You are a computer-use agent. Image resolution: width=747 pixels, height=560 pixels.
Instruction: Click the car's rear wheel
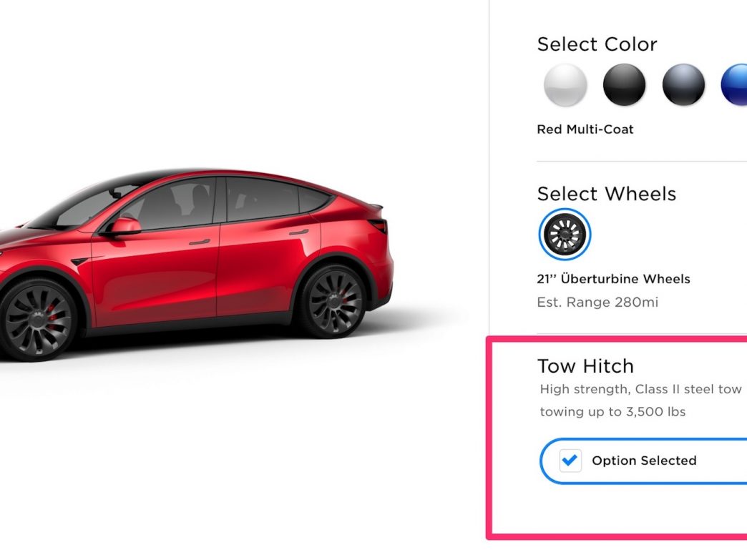(x=333, y=301)
